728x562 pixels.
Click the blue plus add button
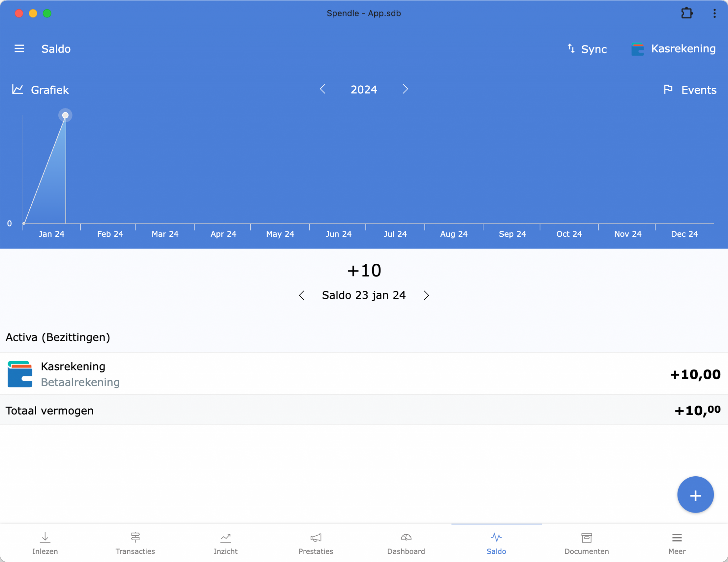(695, 494)
